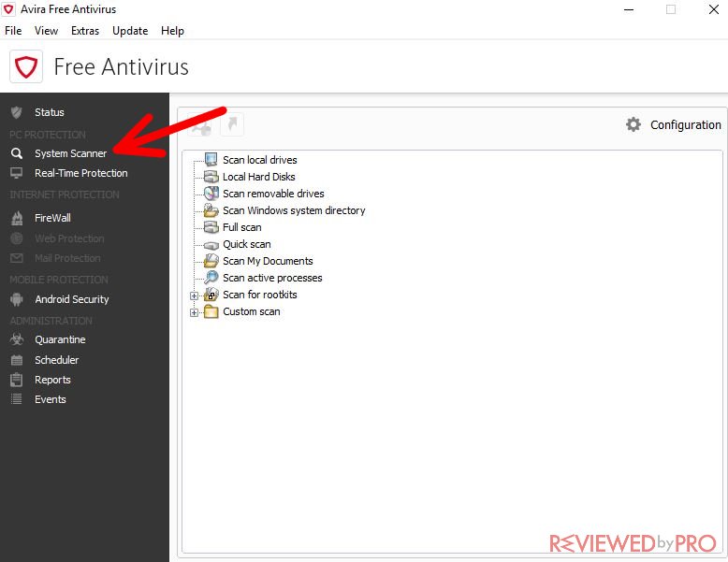Click the Scan My Documents folder icon

coord(211,261)
